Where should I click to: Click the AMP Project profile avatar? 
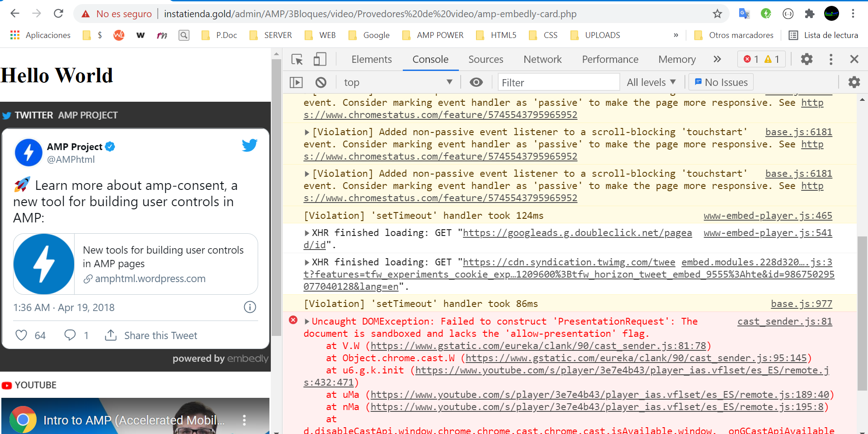click(x=28, y=152)
